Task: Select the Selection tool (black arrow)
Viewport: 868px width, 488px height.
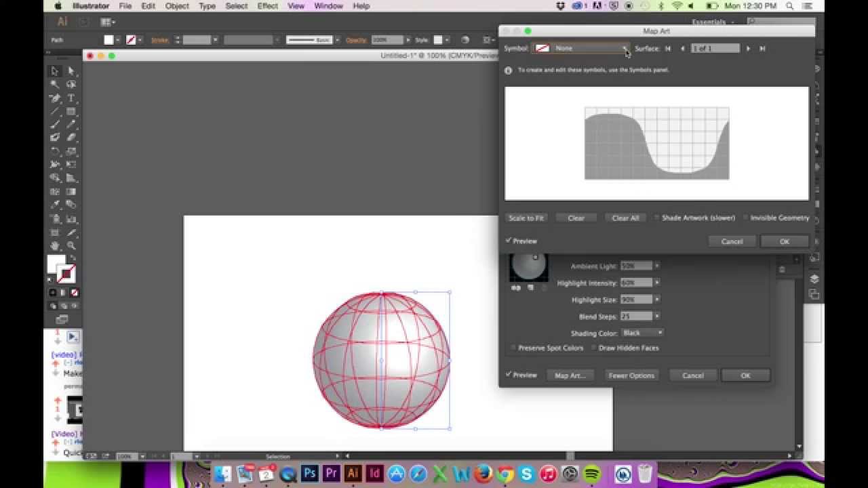Action: click(x=55, y=71)
